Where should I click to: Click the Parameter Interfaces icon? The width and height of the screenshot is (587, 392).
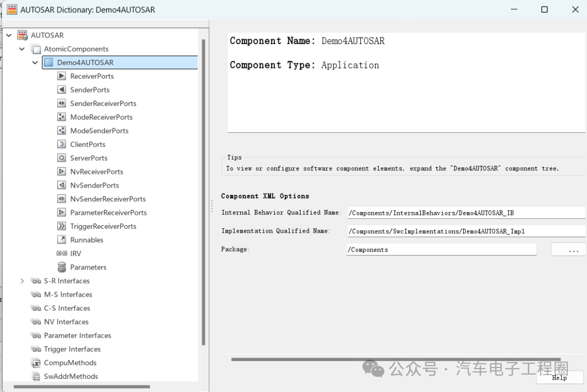tap(36, 335)
